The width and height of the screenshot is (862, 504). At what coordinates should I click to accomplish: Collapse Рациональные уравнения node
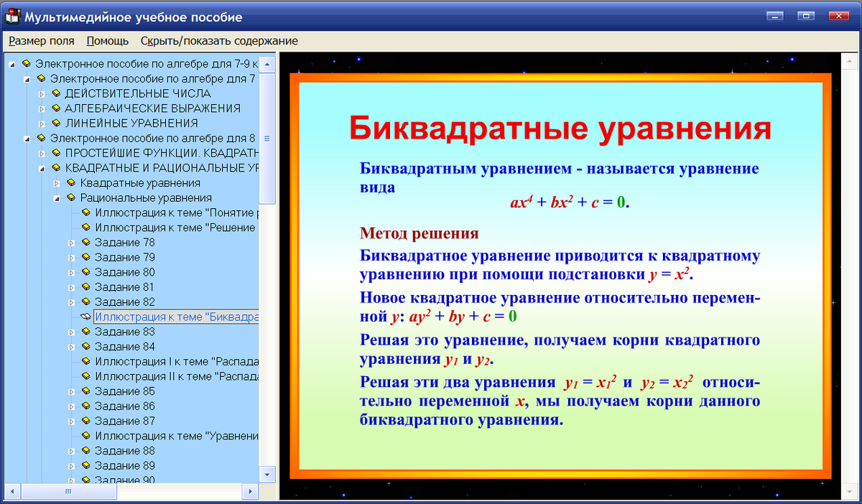pyautogui.click(x=57, y=198)
